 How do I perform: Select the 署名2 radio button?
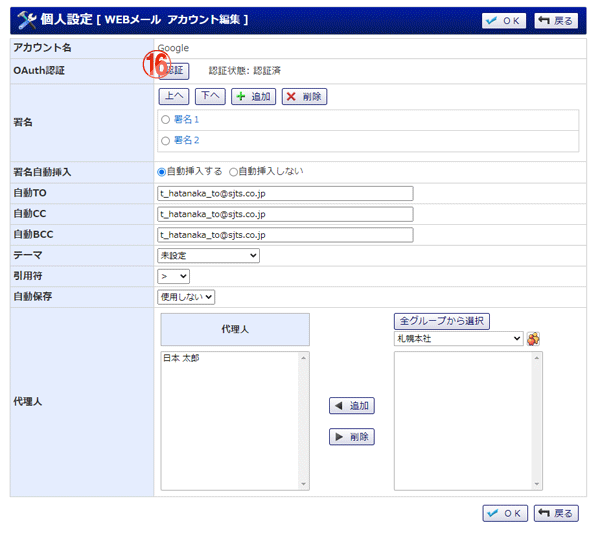[x=165, y=141]
